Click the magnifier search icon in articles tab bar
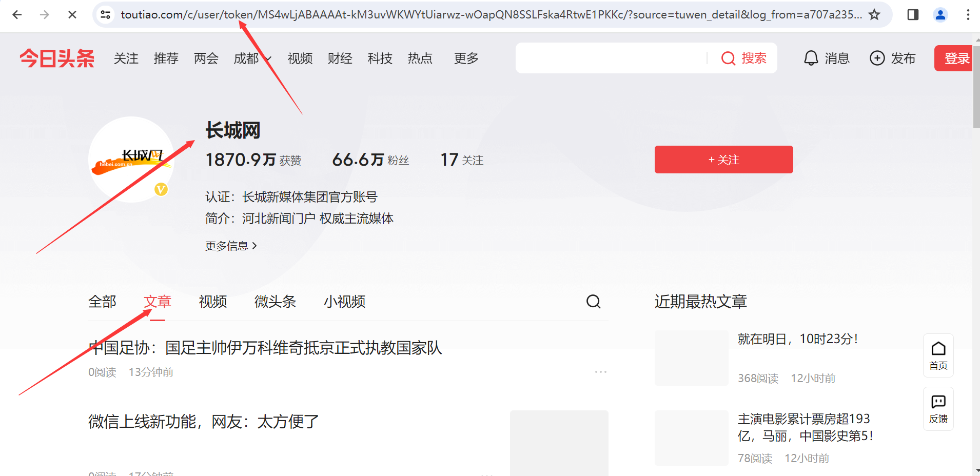This screenshot has width=980, height=476. click(593, 302)
